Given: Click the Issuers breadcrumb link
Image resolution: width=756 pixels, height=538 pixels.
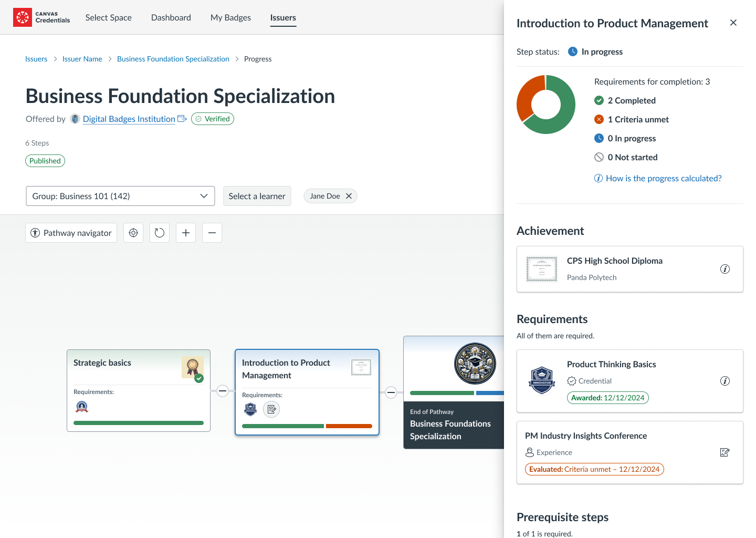Looking at the screenshot, I should [x=36, y=59].
